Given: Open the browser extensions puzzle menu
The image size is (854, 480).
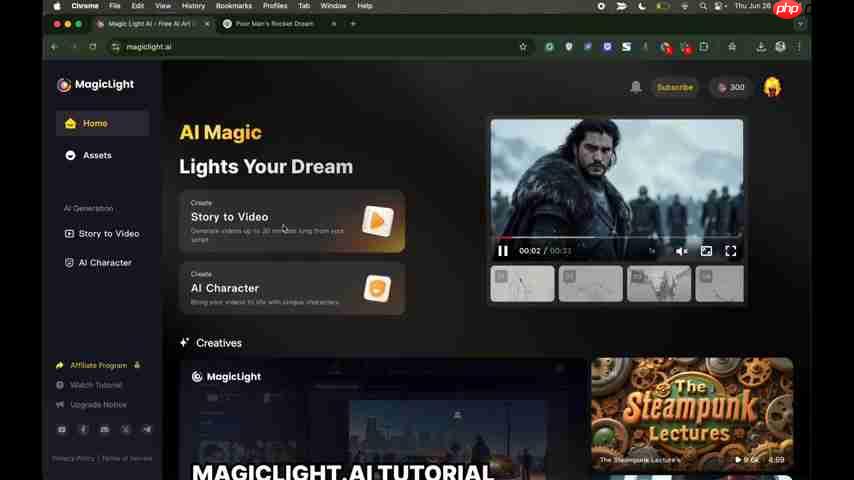Looking at the screenshot, I should tap(704, 47).
